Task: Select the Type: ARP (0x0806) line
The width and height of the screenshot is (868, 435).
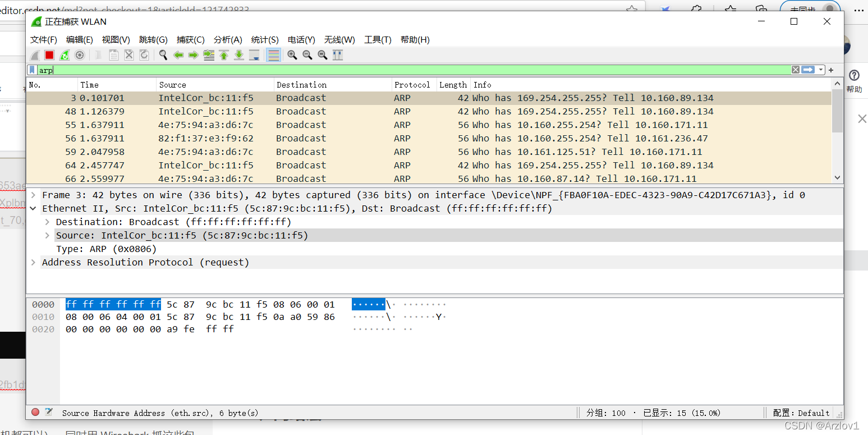Action: coord(106,249)
